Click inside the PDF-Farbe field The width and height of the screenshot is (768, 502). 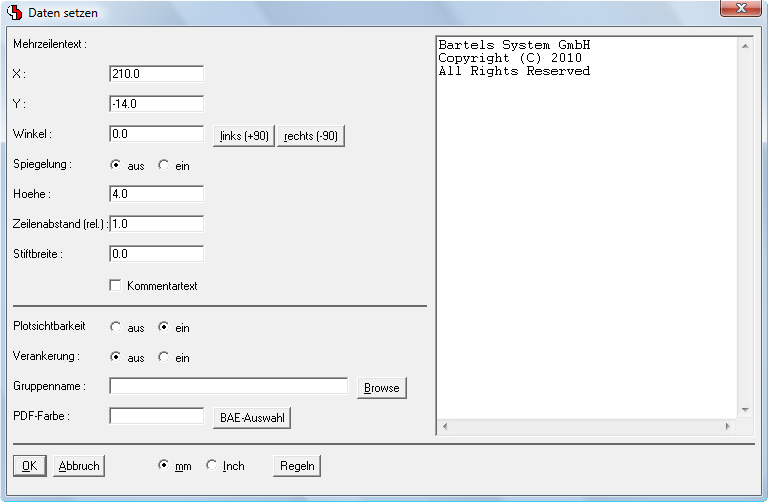coord(156,416)
